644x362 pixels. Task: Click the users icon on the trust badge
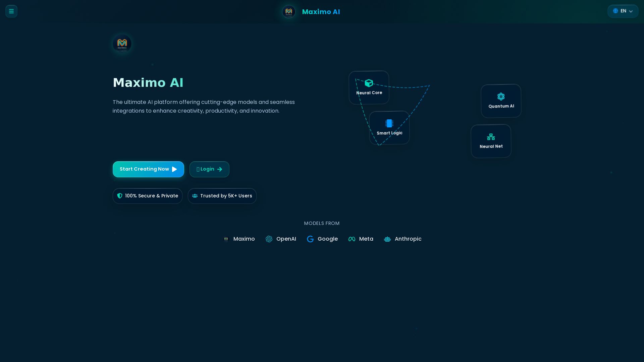pos(195,196)
